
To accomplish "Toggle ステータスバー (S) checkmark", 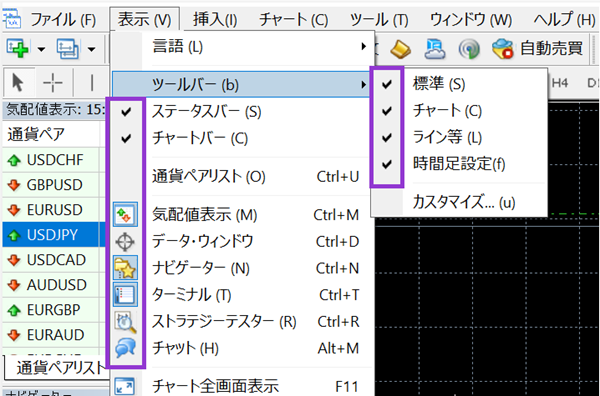I will [x=126, y=112].
